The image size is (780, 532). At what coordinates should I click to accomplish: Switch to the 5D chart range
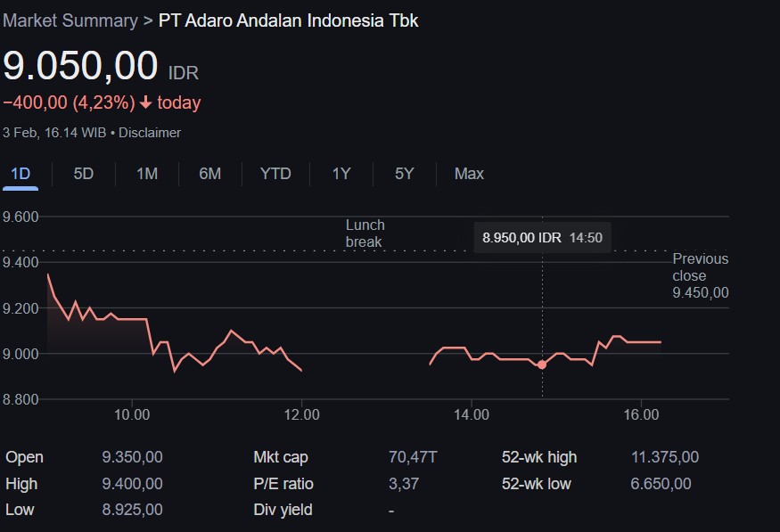(x=83, y=174)
